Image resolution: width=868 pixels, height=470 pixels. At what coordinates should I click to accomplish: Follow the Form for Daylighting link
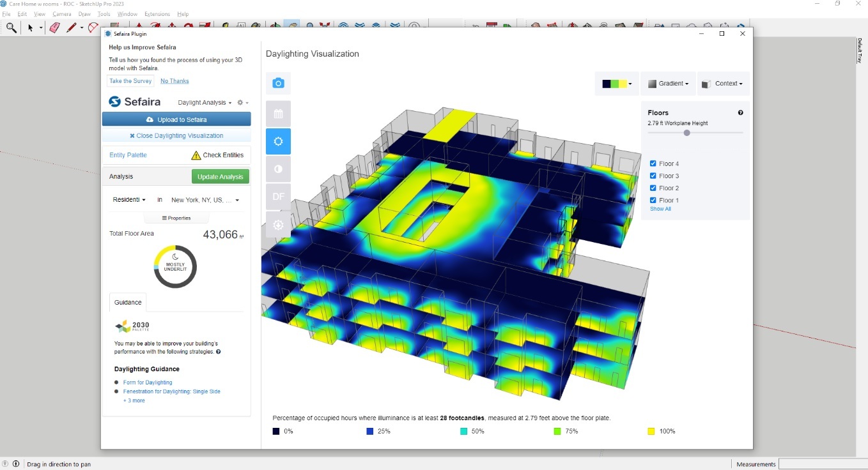coord(148,382)
